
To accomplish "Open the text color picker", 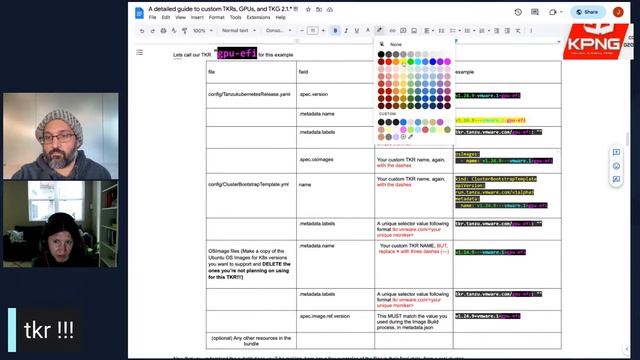I will pyautogui.click(x=368, y=31).
